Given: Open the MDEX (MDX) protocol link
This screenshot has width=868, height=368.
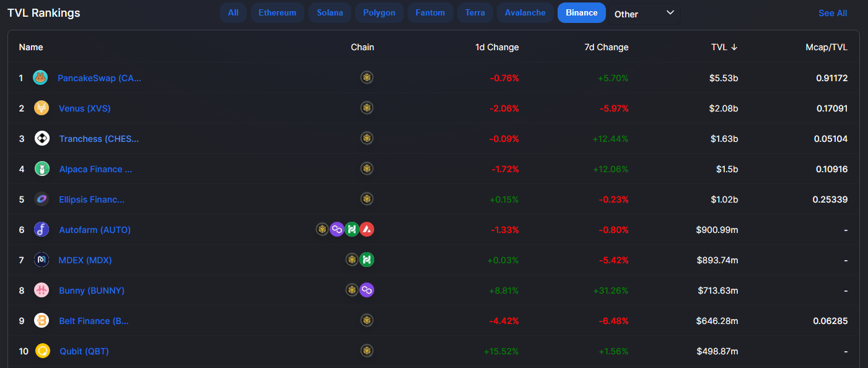Looking at the screenshot, I should 85,260.
